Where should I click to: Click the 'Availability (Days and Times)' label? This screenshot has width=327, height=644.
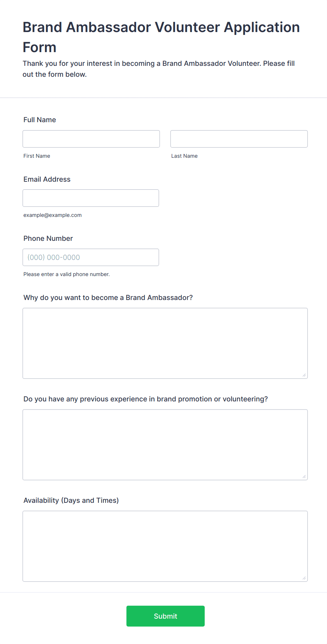pyautogui.click(x=71, y=500)
